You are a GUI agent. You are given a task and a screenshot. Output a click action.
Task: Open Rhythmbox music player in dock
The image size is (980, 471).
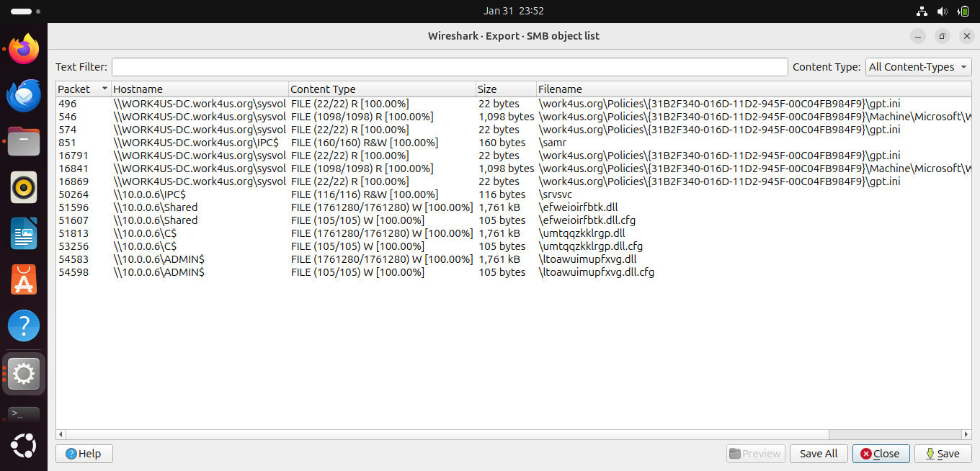[24, 189]
